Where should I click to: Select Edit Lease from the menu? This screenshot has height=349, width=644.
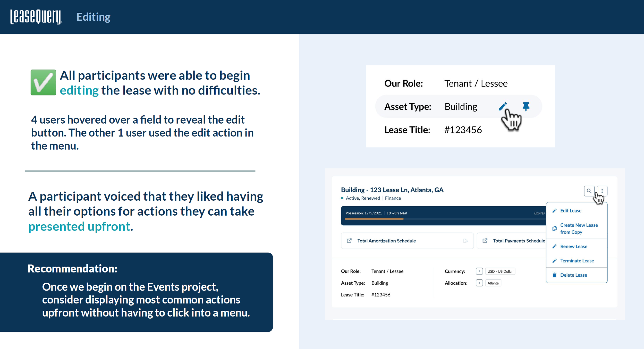(571, 210)
